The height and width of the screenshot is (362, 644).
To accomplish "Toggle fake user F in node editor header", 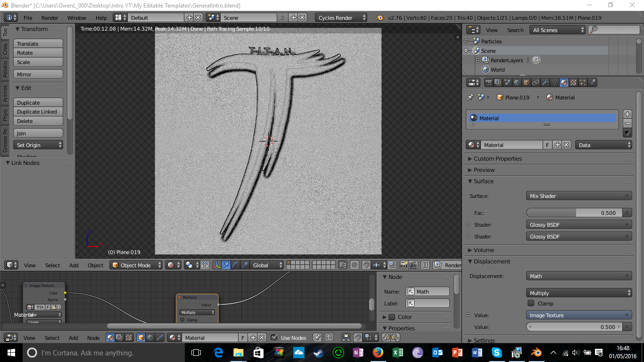I will click(x=243, y=337).
